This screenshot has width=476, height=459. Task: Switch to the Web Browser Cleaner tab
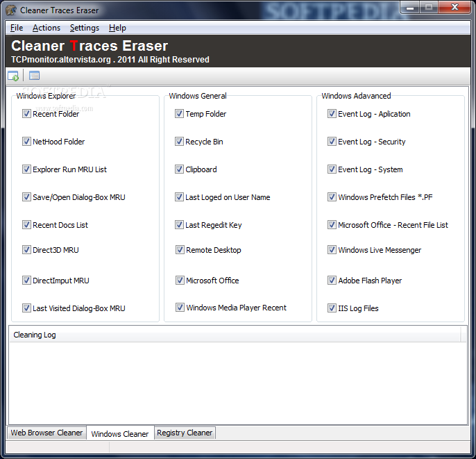tap(46, 433)
